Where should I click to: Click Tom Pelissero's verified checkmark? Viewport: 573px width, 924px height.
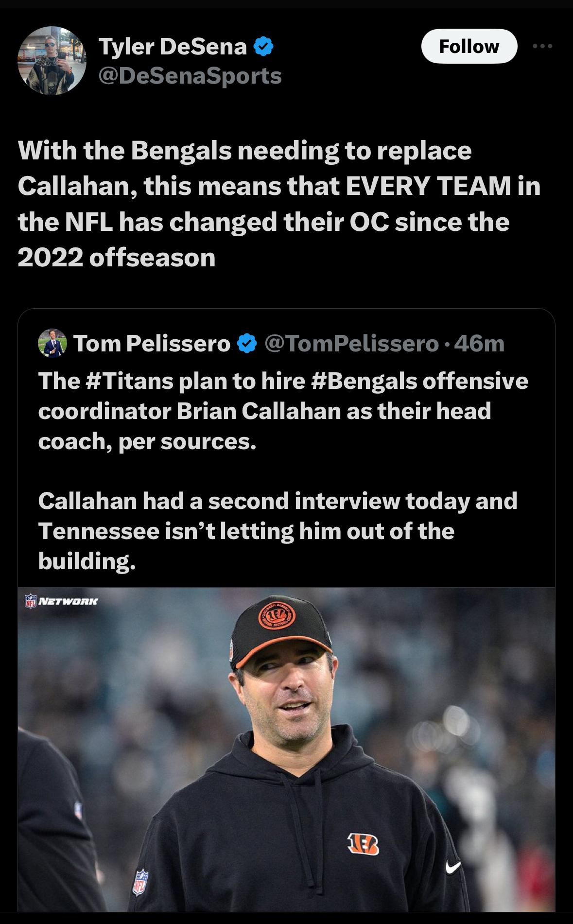(x=247, y=344)
